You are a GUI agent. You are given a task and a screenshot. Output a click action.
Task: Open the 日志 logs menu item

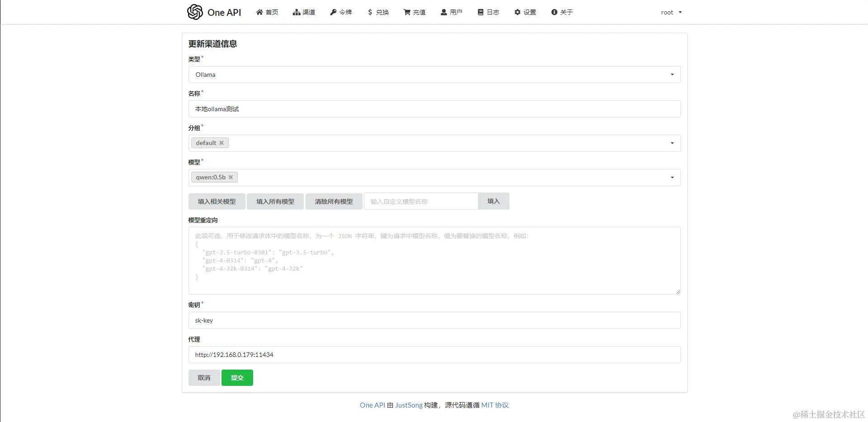(488, 12)
